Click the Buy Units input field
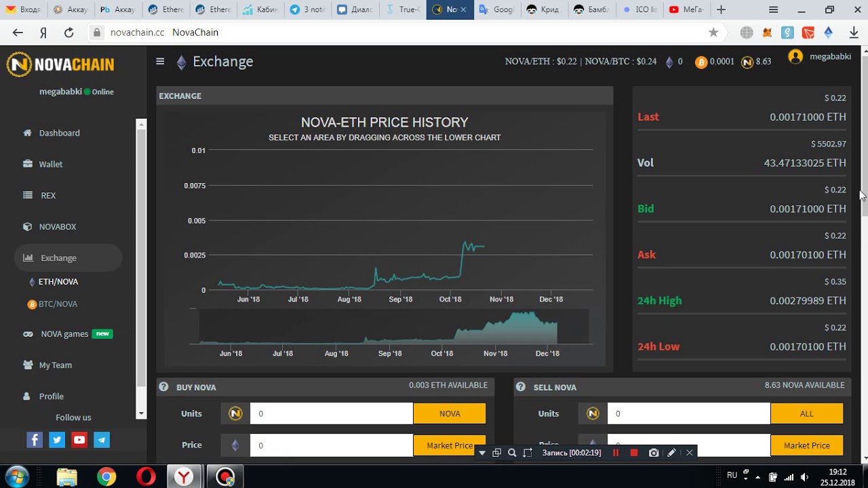The height and width of the screenshot is (488, 868). click(332, 413)
